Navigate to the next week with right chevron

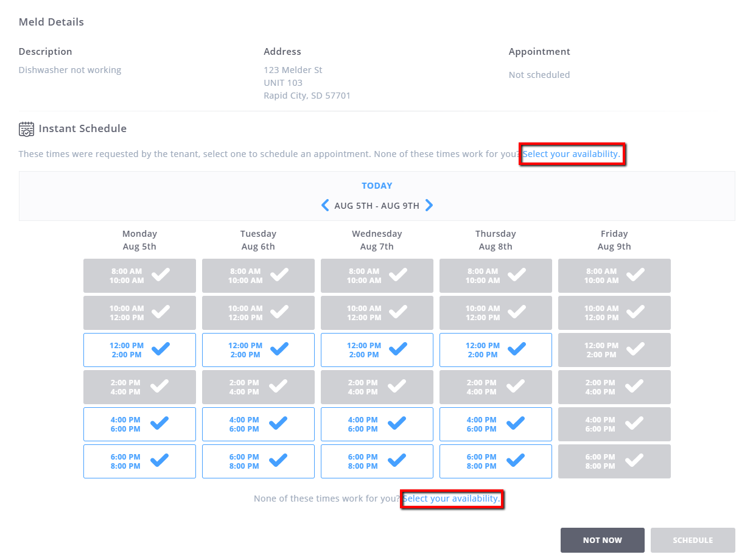tap(429, 205)
